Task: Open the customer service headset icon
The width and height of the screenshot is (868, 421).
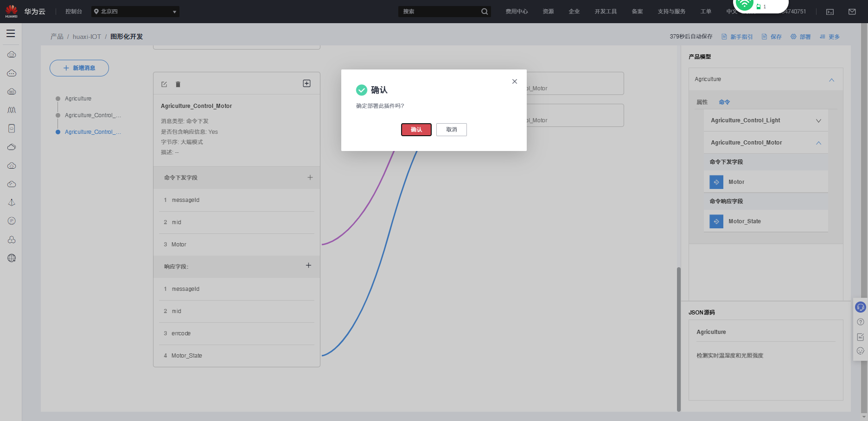Action: point(861,307)
